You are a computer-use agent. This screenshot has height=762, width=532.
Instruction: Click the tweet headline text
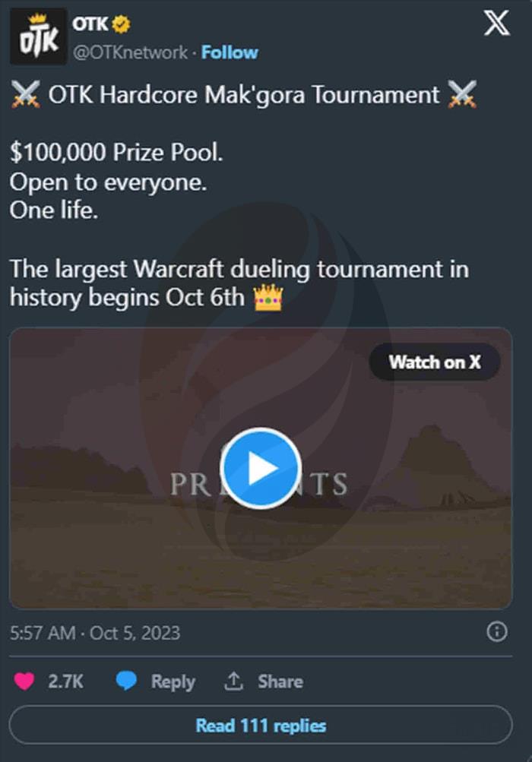click(x=243, y=94)
